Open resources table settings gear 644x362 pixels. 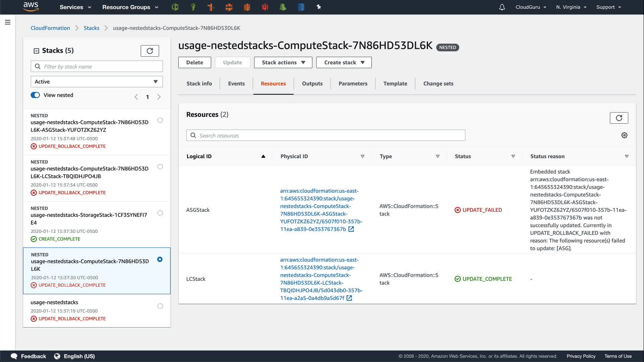coord(624,135)
